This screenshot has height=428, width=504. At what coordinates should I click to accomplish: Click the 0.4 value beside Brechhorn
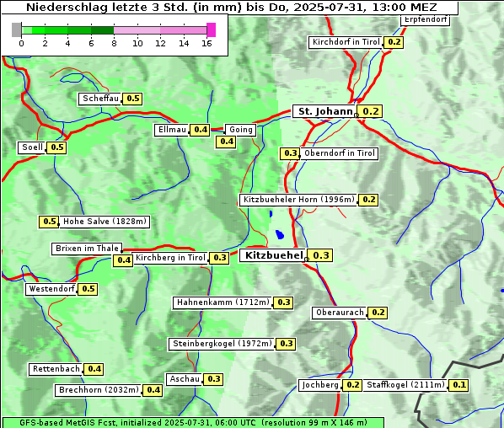153,390
